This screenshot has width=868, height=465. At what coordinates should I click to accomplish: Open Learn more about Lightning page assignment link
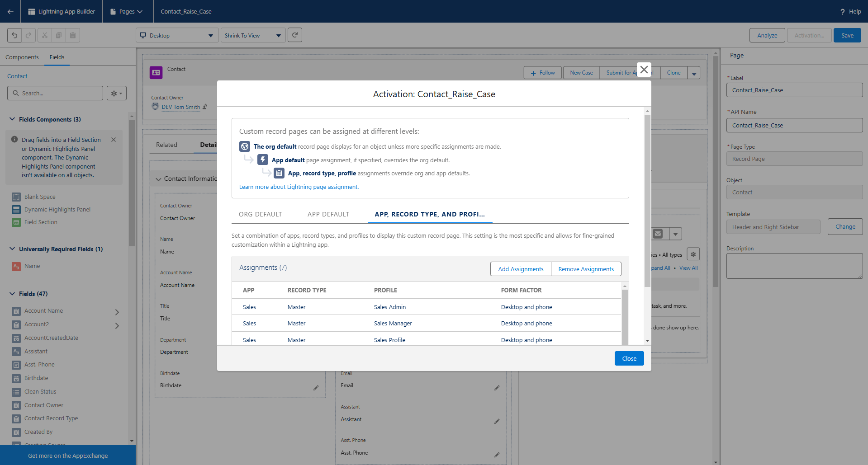[299, 187]
